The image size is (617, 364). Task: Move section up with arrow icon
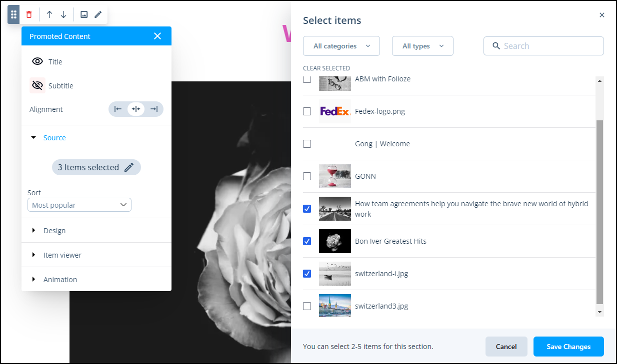pos(49,14)
